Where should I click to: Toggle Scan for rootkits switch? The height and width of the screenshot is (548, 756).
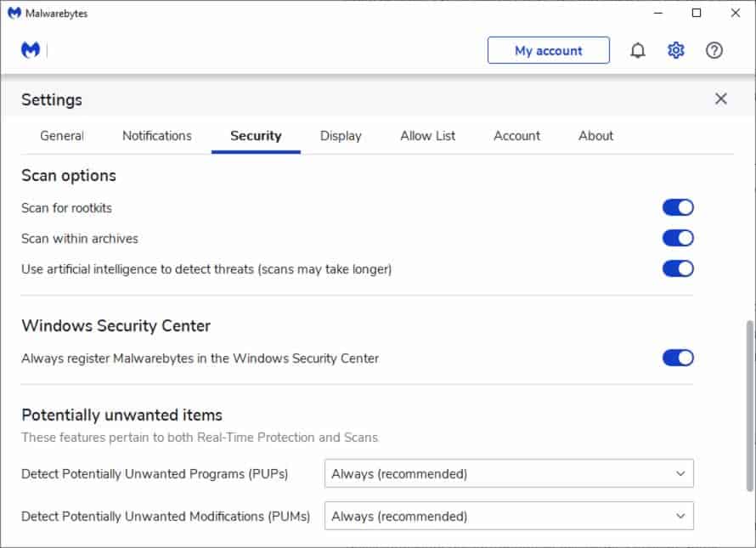(678, 207)
